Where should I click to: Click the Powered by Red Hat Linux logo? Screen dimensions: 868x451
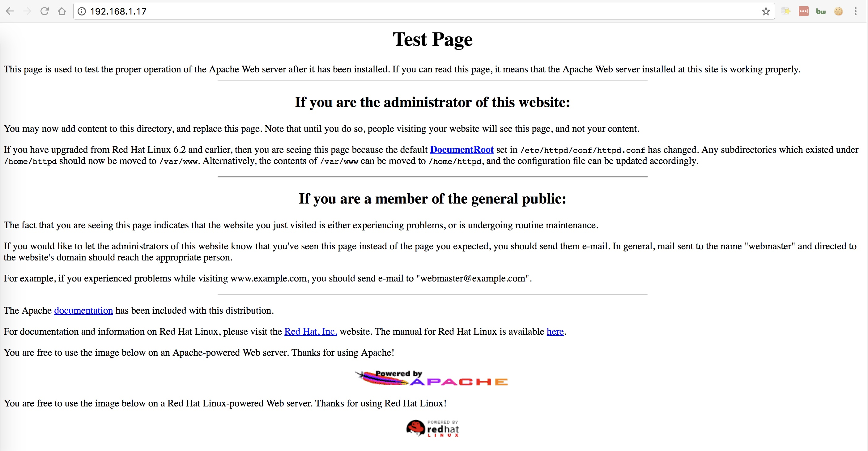coord(433,428)
